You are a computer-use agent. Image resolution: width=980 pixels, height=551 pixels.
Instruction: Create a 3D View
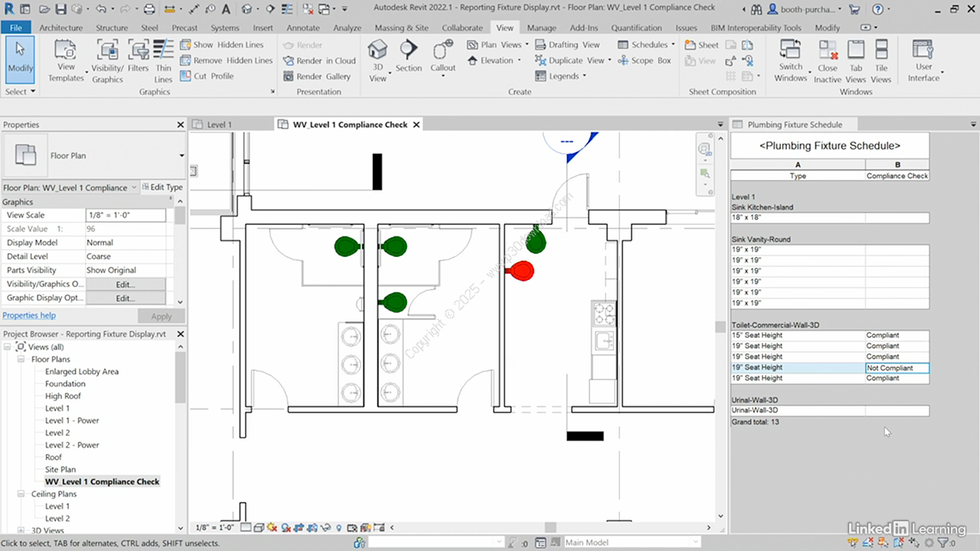click(x=377, y=61)
